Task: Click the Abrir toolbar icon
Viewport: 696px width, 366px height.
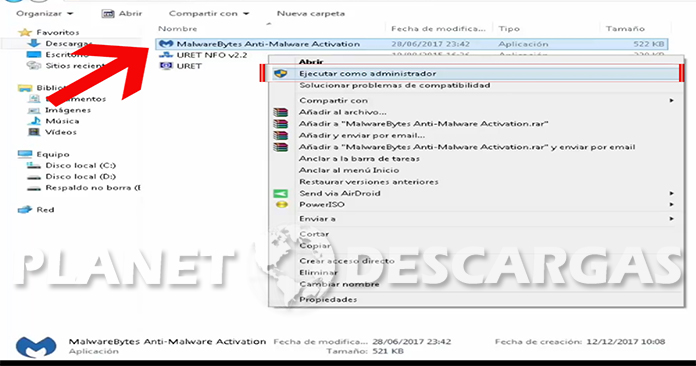Action: pos(108,14)
